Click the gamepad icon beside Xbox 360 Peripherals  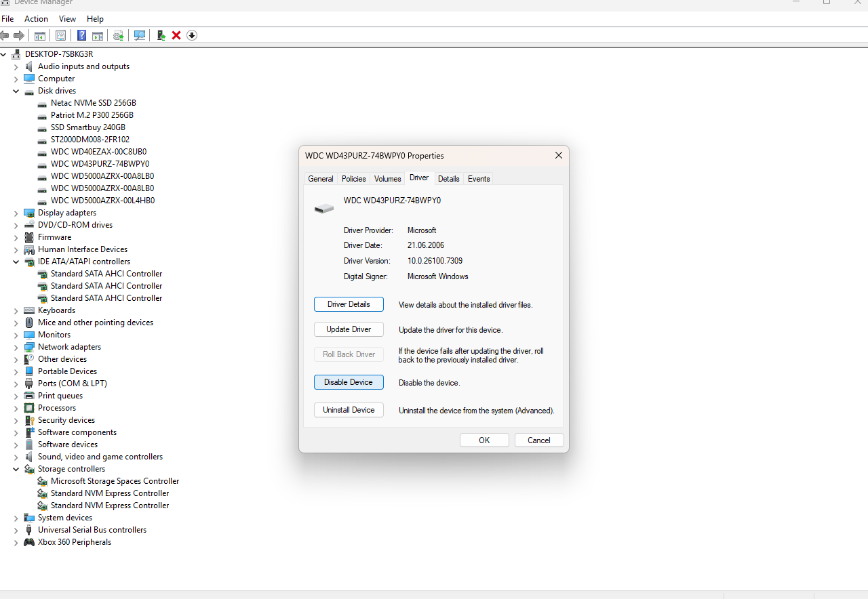click(x=29, y=542)
